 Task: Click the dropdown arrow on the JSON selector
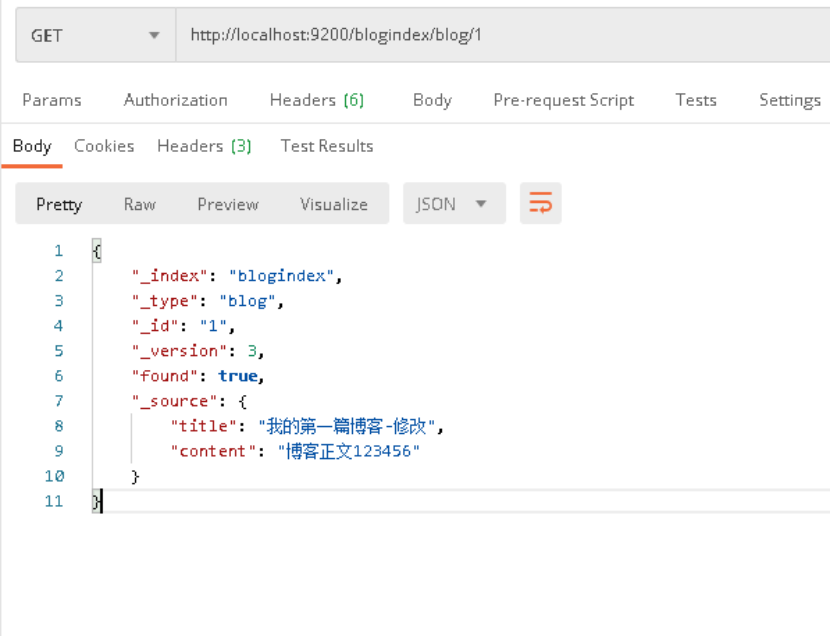(x=480, y=202)
